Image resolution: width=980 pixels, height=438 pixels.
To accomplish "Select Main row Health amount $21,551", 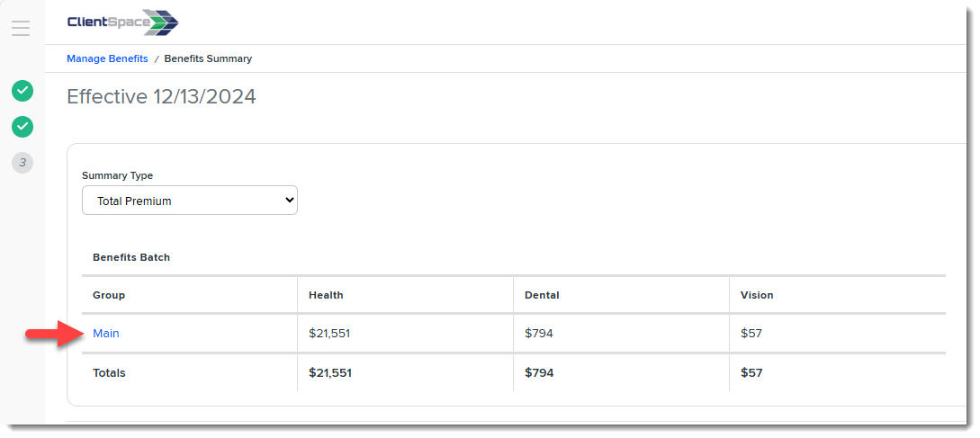I will coord(329,333).
